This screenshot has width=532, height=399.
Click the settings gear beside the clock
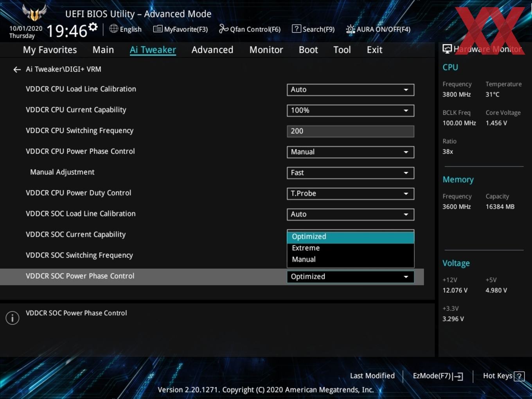click(93, 27)
